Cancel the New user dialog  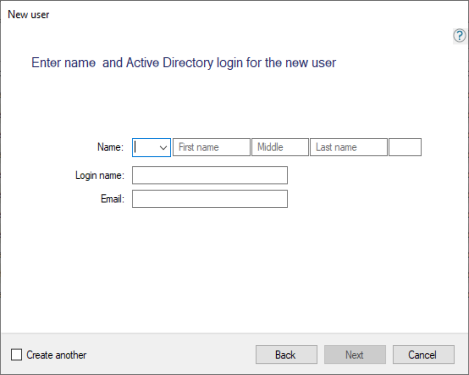point(423,355)
